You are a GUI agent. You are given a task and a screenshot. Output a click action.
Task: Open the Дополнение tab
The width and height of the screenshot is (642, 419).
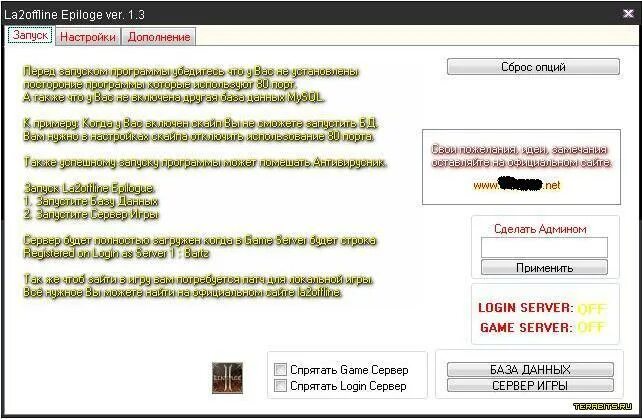(x=159, y=37)
